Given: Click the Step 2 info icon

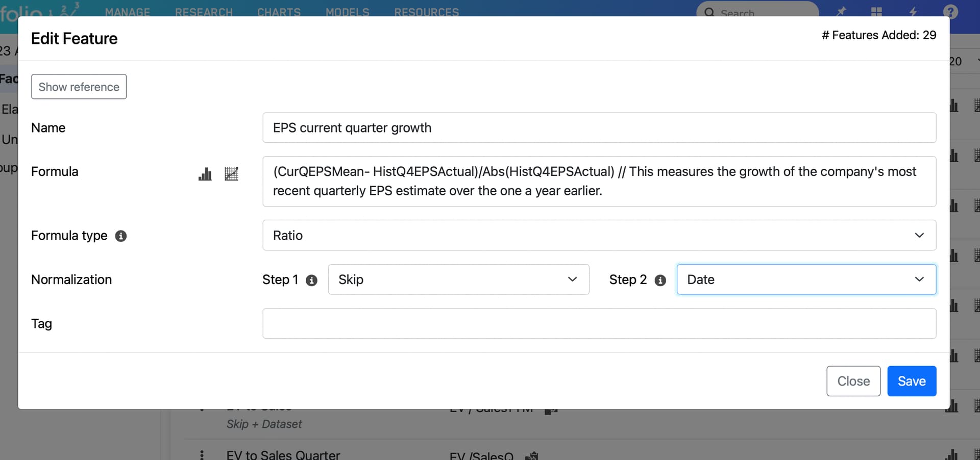Looking at the screenshot, I should click(x=660, y=280).
